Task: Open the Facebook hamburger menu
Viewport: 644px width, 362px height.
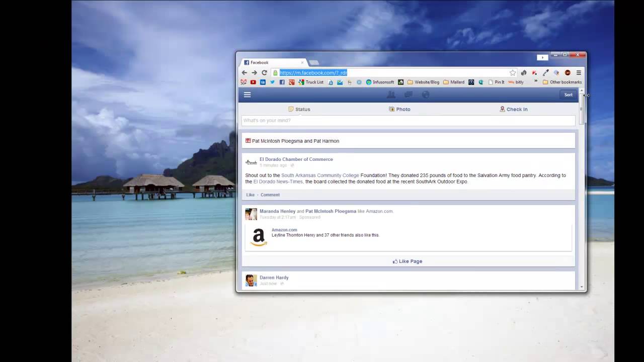Action: point(247,95)
